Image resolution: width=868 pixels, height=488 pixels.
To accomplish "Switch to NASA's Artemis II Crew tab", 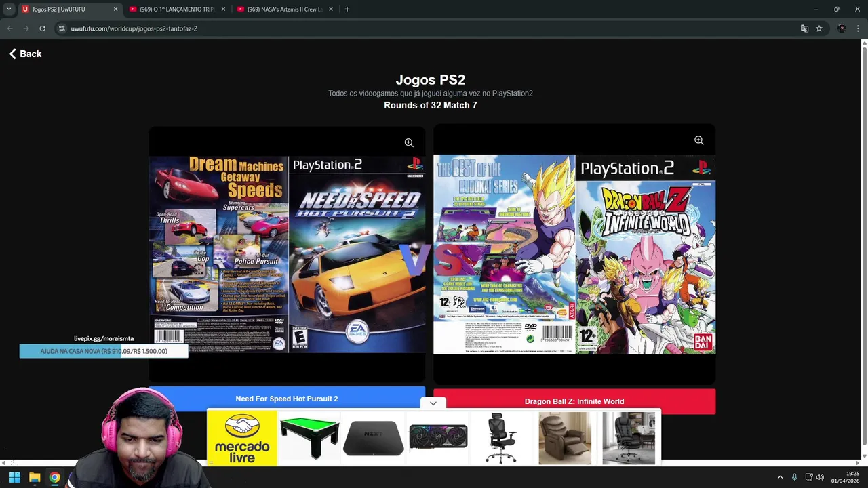I will [285, 9].
